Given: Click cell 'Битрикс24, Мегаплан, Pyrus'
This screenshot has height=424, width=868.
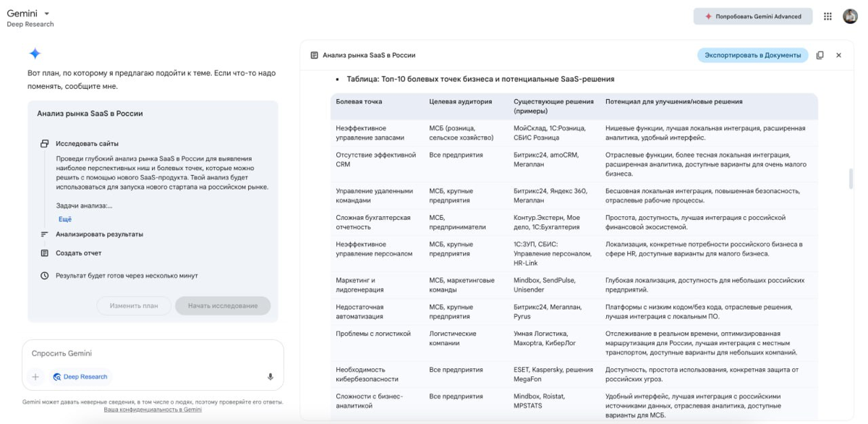Looking at the screenshot, I should coord(548,311).
